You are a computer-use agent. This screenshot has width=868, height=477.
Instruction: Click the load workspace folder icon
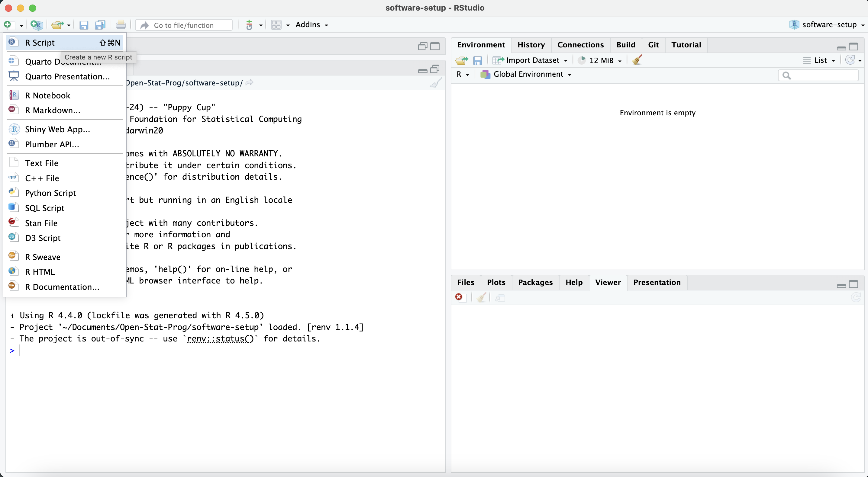[462, 60]
